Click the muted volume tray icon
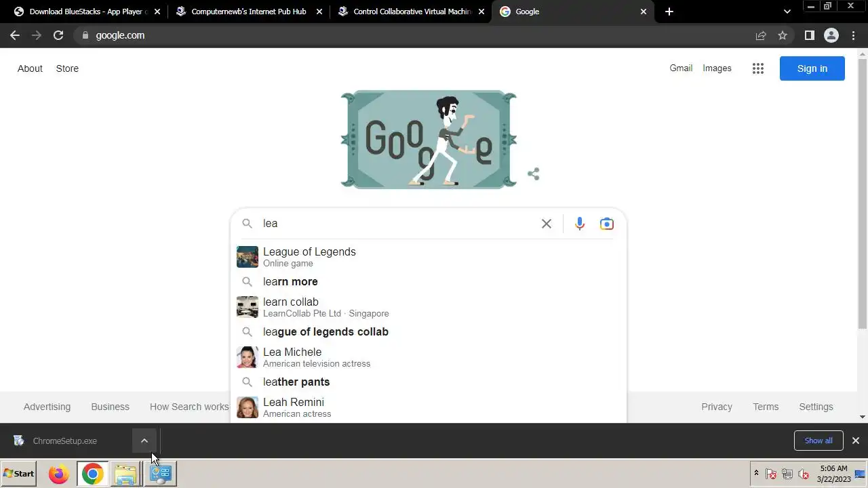The width and height of the screenshot is (868, 488). 804,474
